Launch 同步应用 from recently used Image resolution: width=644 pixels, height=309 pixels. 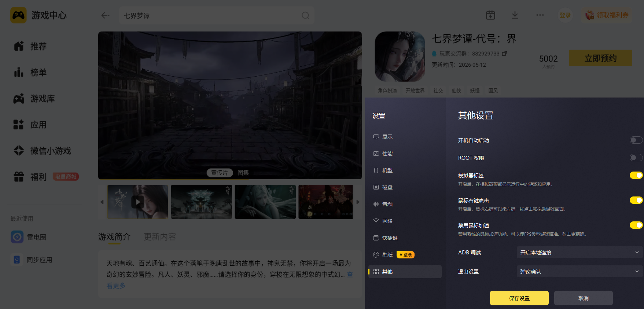click(32, 260)
